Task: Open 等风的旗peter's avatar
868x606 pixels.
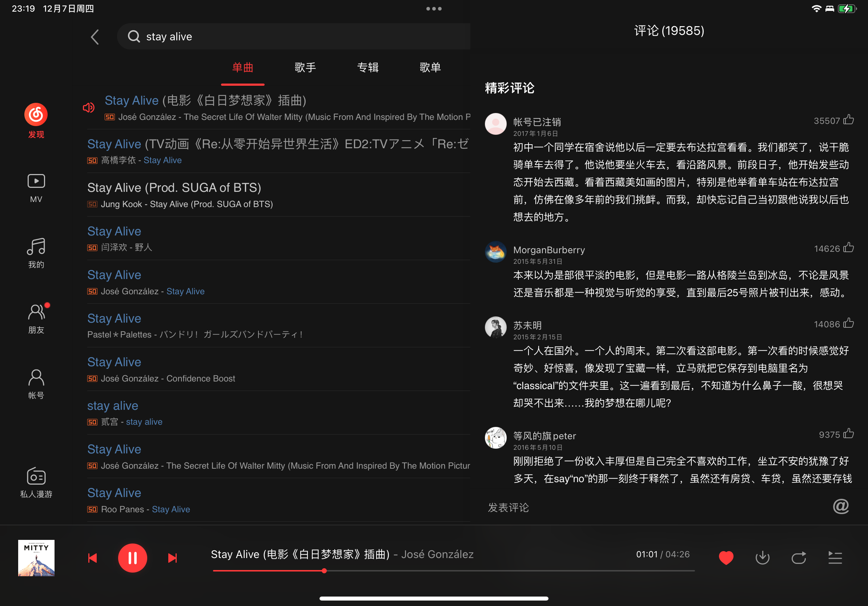Action: [496, 437]
